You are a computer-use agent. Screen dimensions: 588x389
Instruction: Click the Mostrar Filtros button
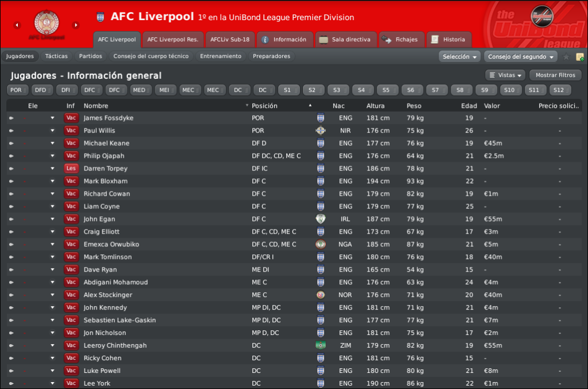[x=555, y=75]
